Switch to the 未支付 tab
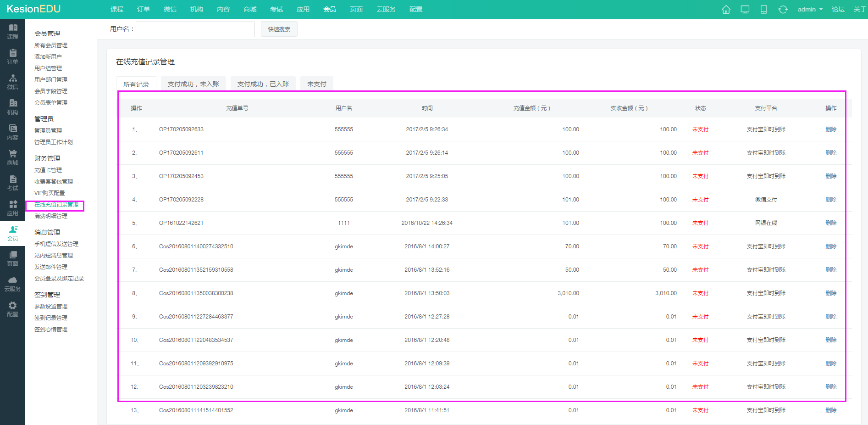The width and height of the screenshot is (868, 425). 316,84
